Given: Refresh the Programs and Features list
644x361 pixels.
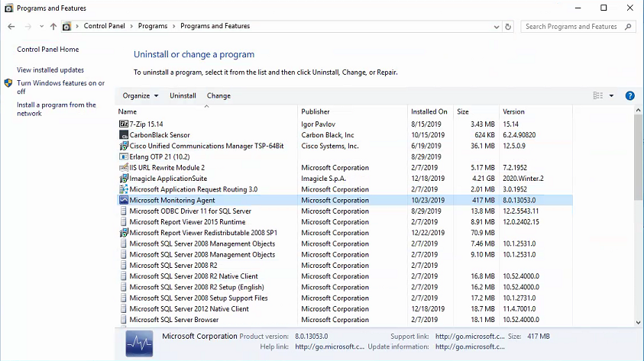Looking at the screenshot, I should (x=509, y=26).
